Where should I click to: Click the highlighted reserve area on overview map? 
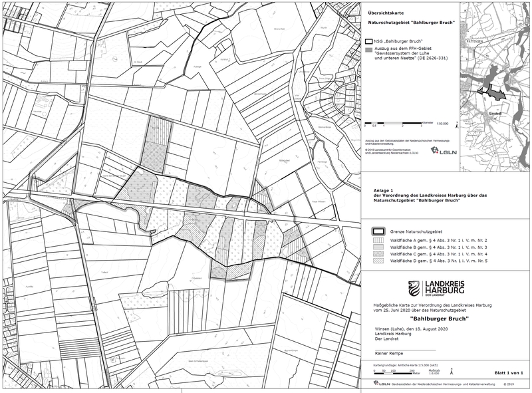[493, 92]
